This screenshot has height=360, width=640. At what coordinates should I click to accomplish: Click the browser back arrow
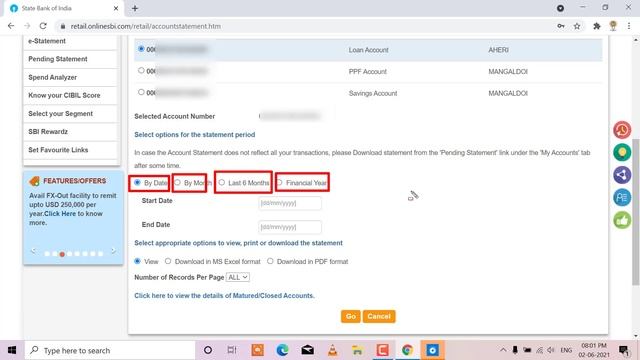11,26
